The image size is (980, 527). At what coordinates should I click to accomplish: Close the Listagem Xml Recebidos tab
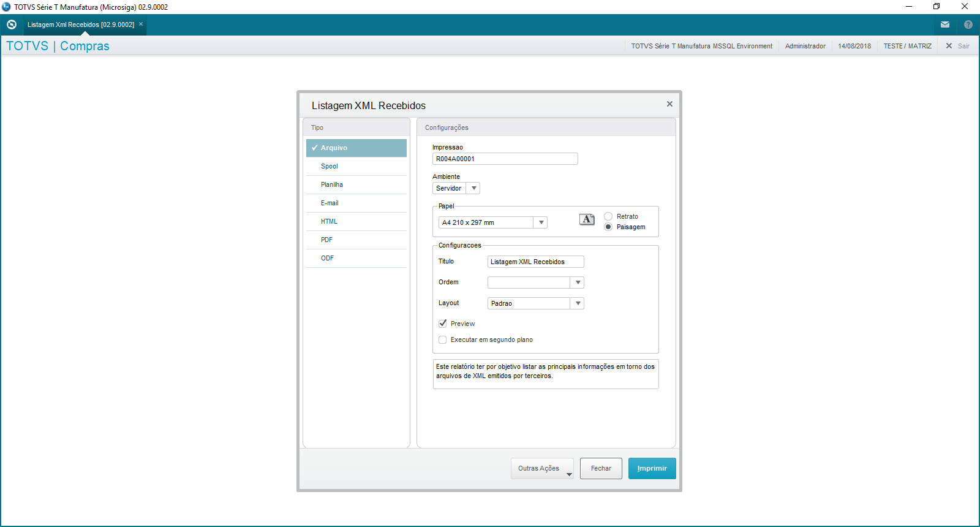pos(141,25)
